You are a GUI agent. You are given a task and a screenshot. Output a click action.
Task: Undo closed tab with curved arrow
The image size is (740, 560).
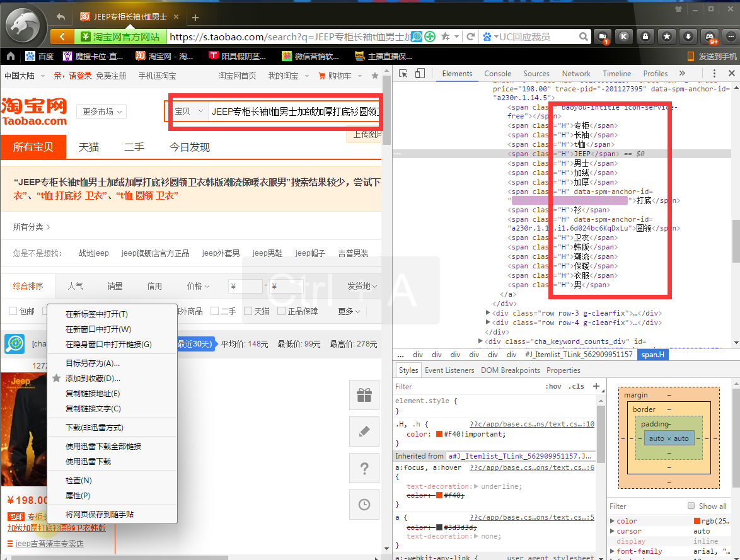pyautogui.click(x=61, y=17)
